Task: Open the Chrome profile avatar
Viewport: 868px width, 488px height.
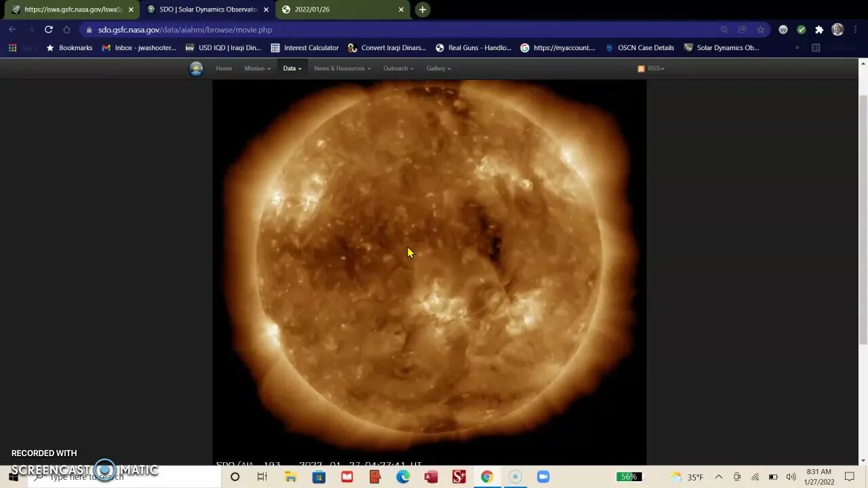Action: 837,30
